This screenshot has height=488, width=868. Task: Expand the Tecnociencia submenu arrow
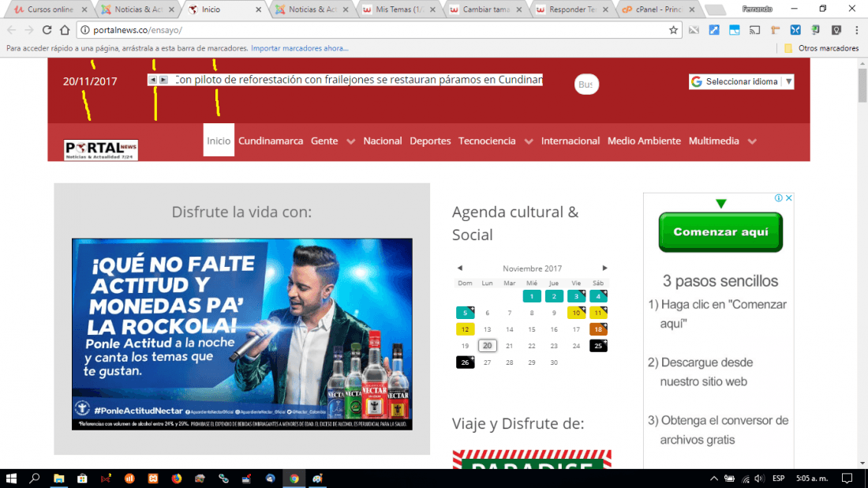529,141
